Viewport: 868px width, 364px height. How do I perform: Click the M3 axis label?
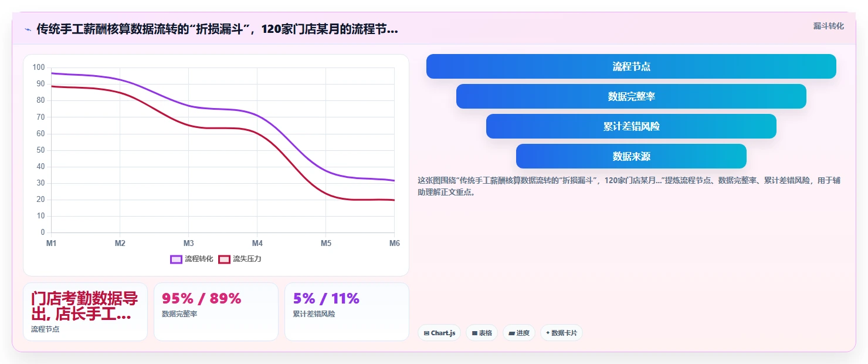(188, 243)
